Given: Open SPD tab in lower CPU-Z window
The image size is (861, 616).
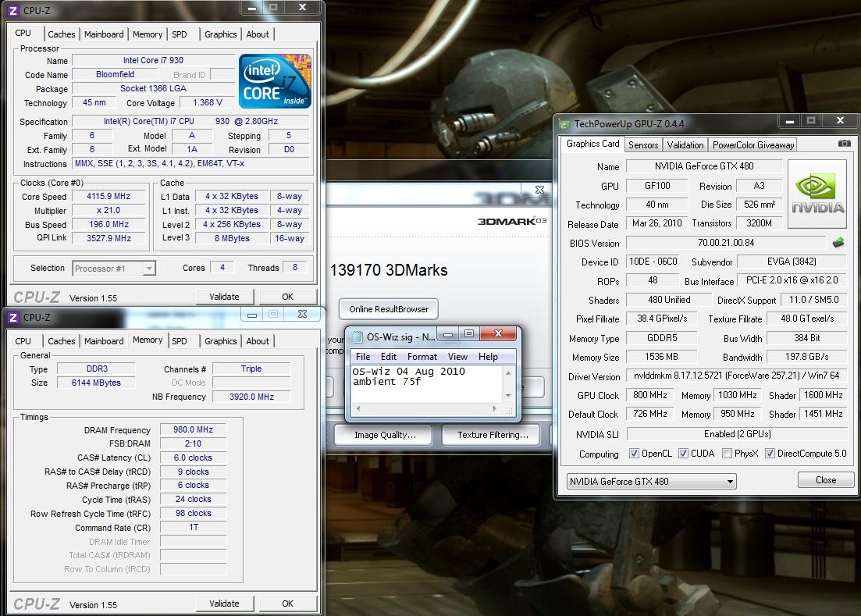Looking at the screenshot, I should tap(180, 341).
